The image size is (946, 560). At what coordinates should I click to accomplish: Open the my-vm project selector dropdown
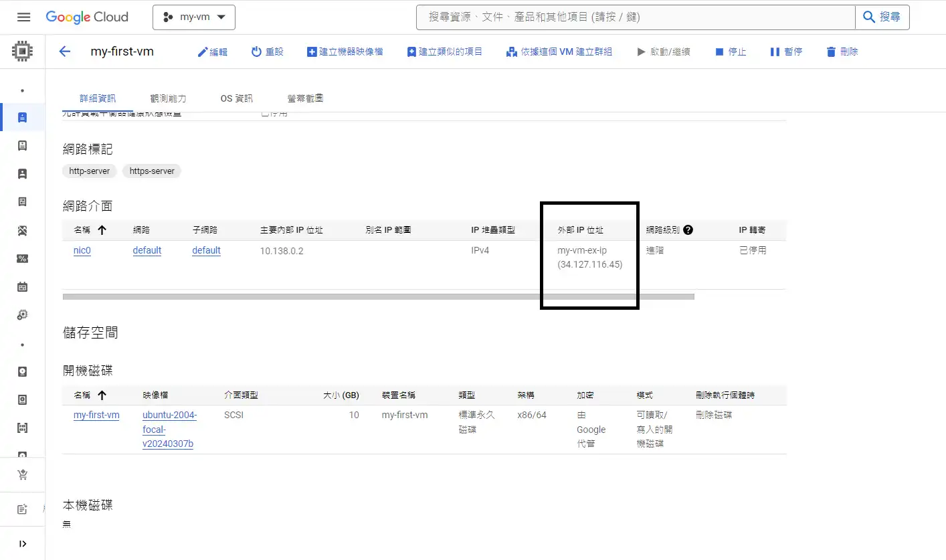(x=194, y=17)
